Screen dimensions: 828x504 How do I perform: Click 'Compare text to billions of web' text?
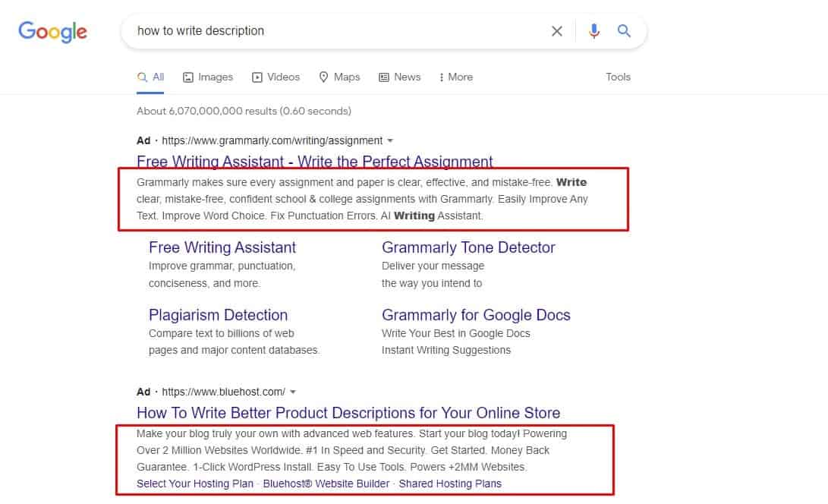coord(222,333)
